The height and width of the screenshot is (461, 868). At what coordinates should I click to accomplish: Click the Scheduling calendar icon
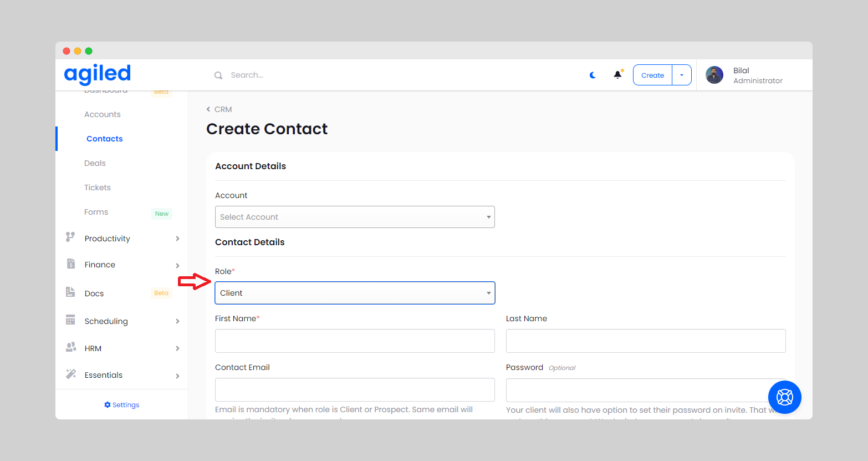coord(70,320)
